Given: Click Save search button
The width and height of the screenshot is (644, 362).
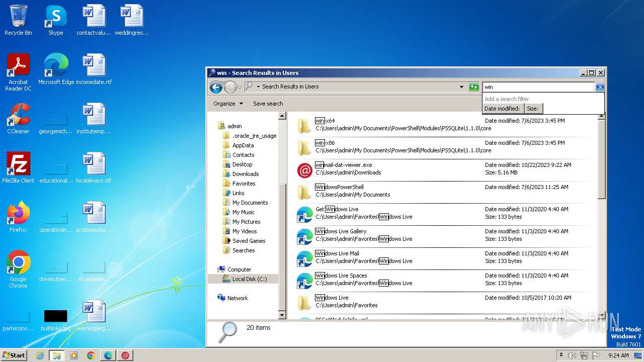Looking at the screenshot, I should pos(268,104).
